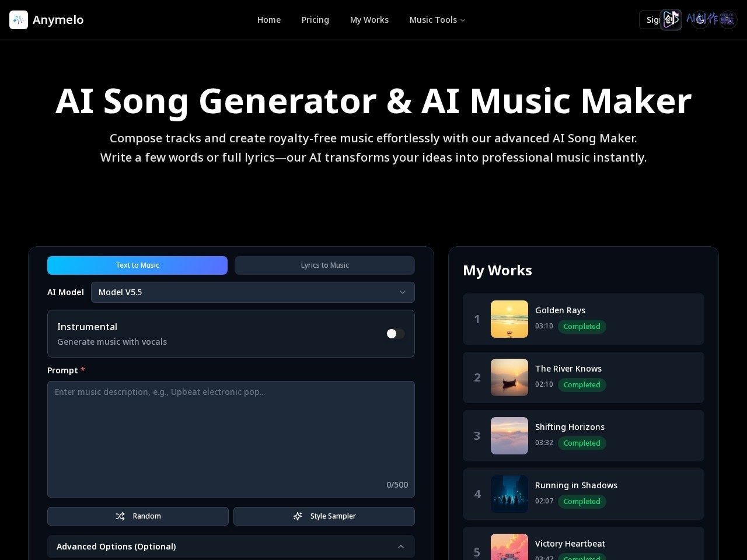Open the Golden Rays cover thumbnail
The width and height of the screenshot is (747, 560).
[509, 319]
